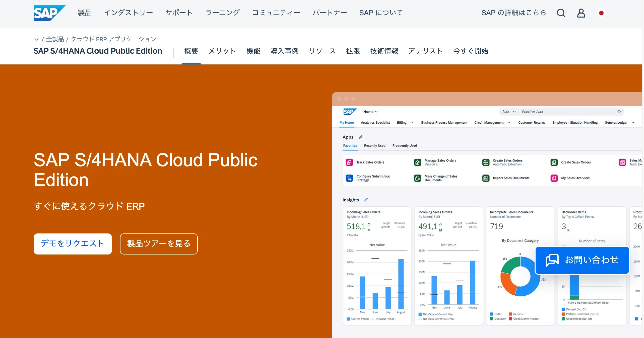Click the edit pencil next to Insights

366,200
